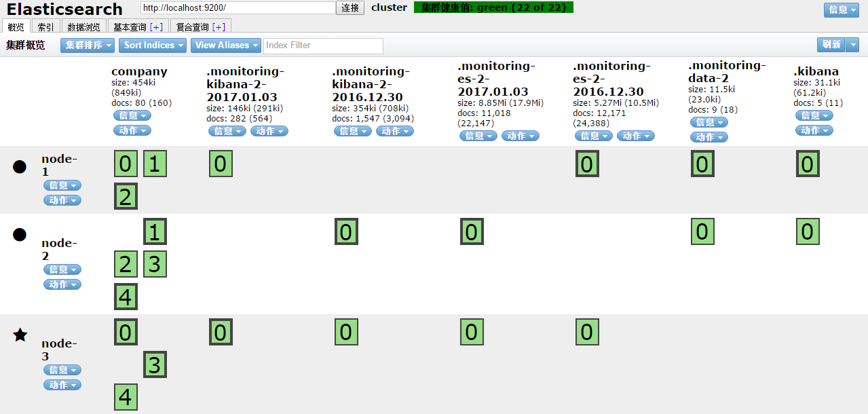
Task: Open .monitoring-es-2-2017.01.03 shard 0 on node-3
Action: click(472, 332)
